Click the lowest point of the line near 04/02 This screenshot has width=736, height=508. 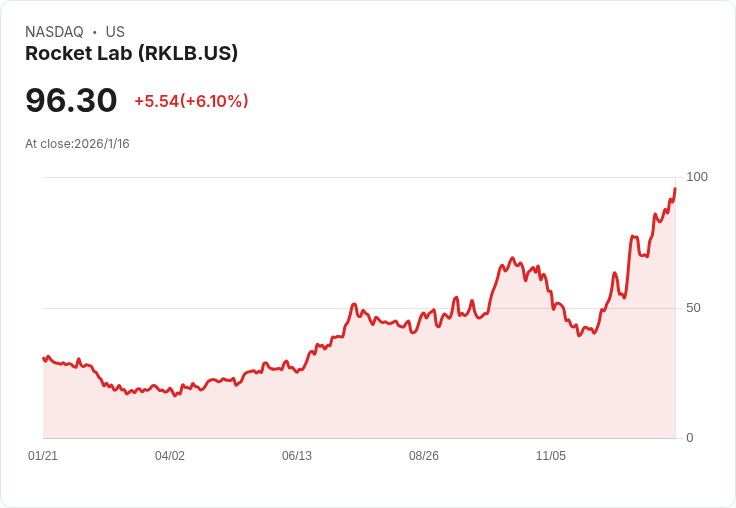point(175,395)
